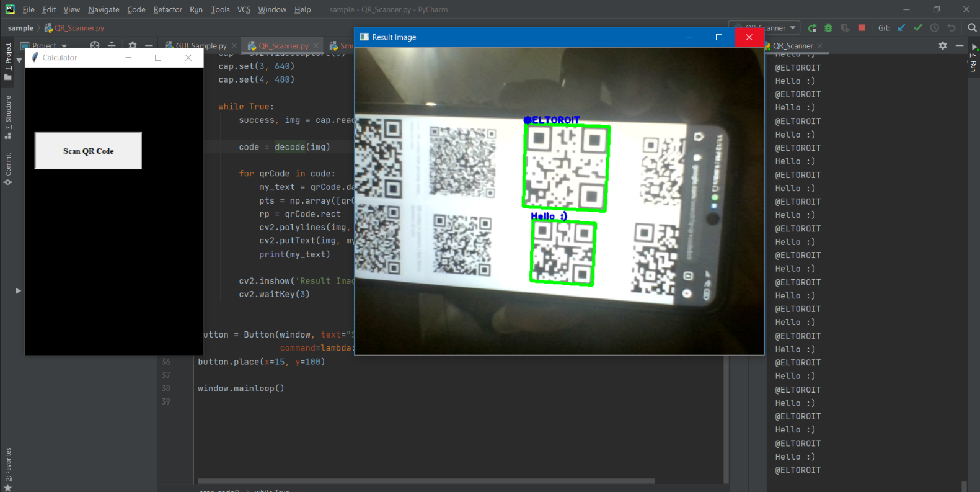Open the Refactor menu

pos(168,10)
